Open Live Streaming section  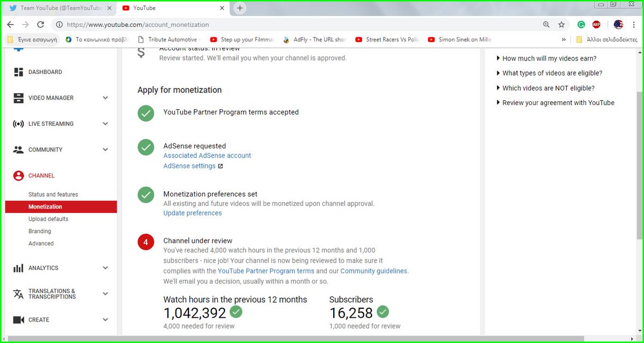51,124
